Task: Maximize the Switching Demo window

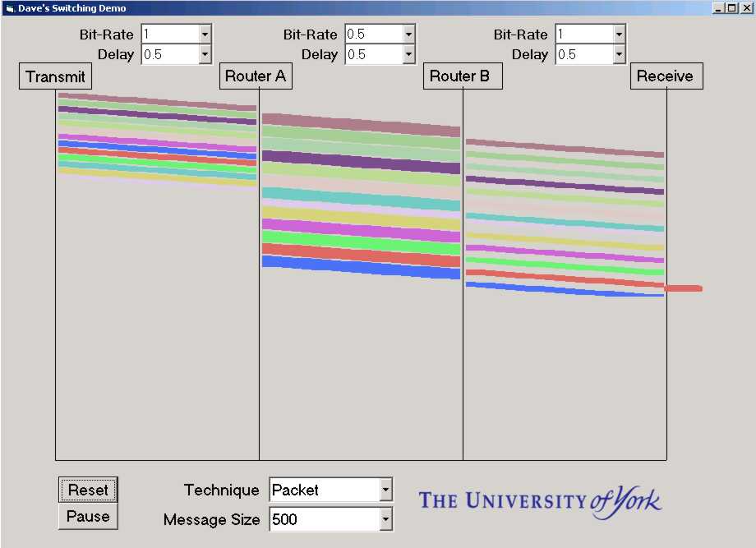Action: [x=732, y=7]
